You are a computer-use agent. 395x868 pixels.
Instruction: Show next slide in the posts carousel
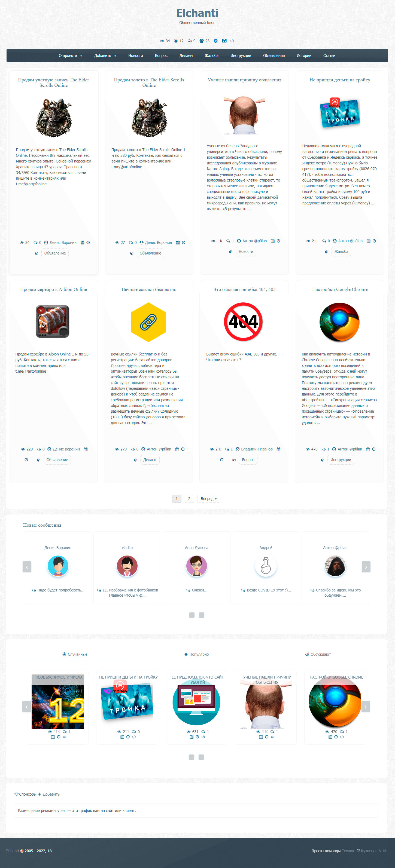tap(366, 707)
